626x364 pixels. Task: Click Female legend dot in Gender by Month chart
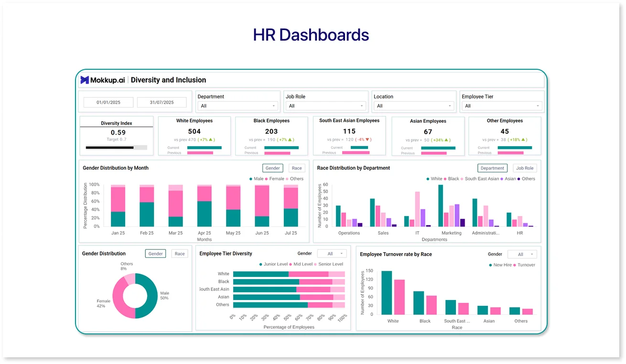click(267, 179)
